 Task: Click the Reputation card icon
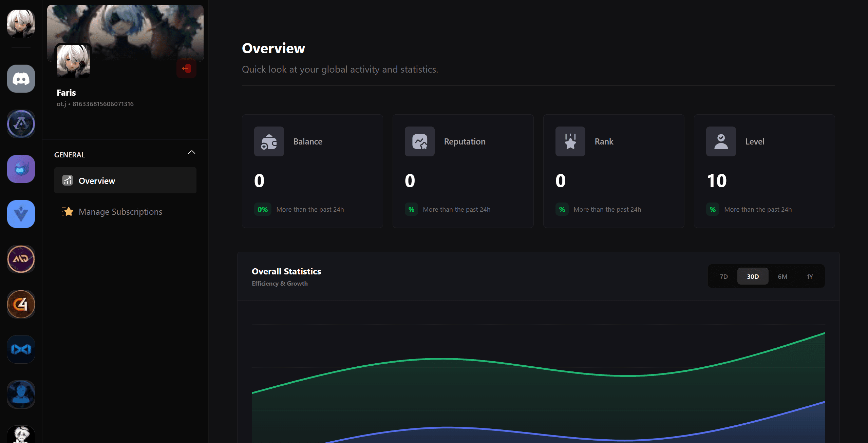(x=419, y=141)
